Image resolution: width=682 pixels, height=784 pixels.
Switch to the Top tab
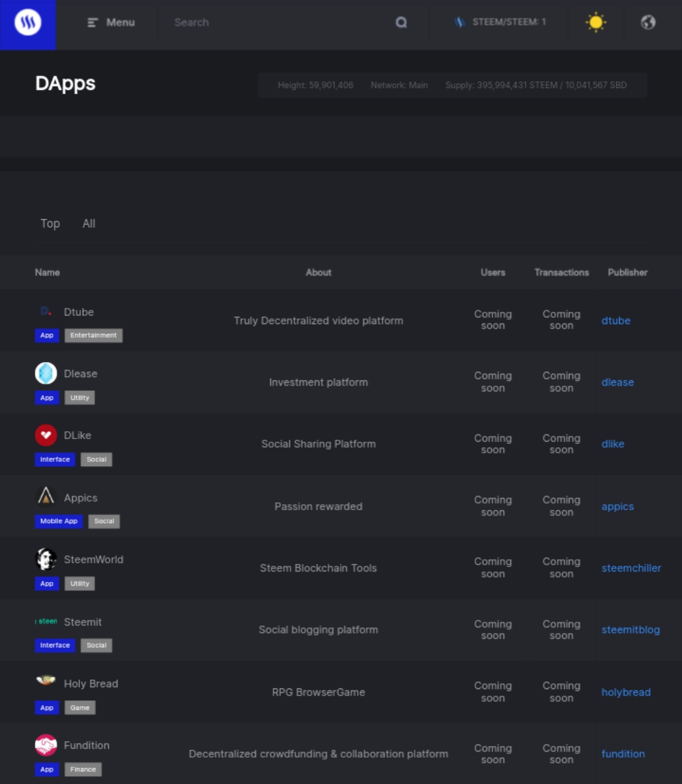(x=50, y=224)
